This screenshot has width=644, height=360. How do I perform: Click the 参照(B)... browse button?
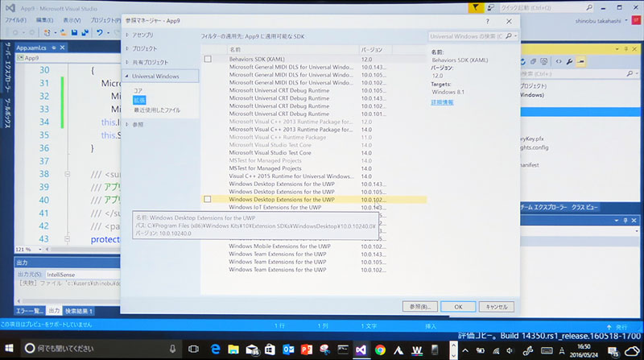pyautogui.click(x=419, y=307)
